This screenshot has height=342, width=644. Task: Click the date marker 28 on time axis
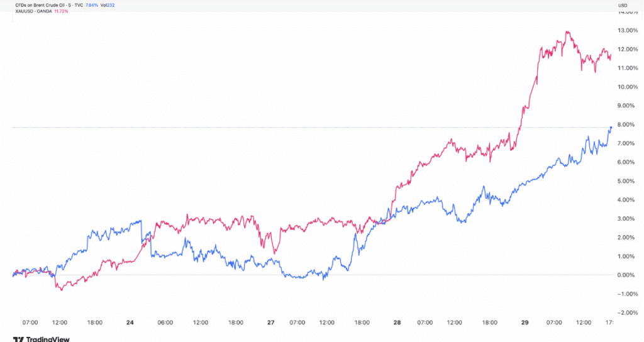pyautogui.click(x=397, y=323)
